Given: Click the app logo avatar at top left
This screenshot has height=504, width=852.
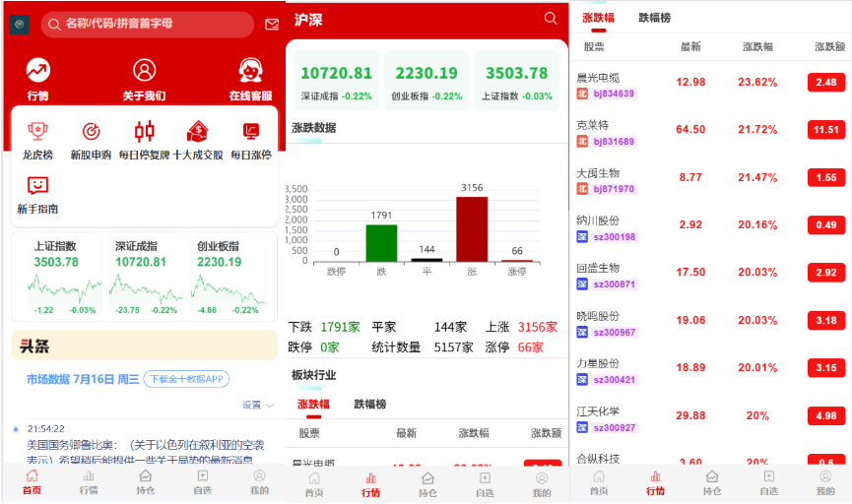Looking at the screenshot, I should (x=20, y=25).
